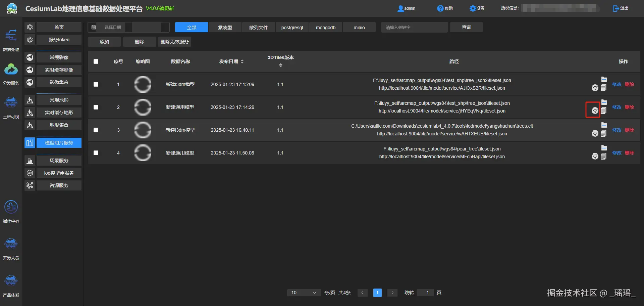Click the gear icon beside 首页
Viewport: 644px width, 306px height.
click(x=30, y=27)
